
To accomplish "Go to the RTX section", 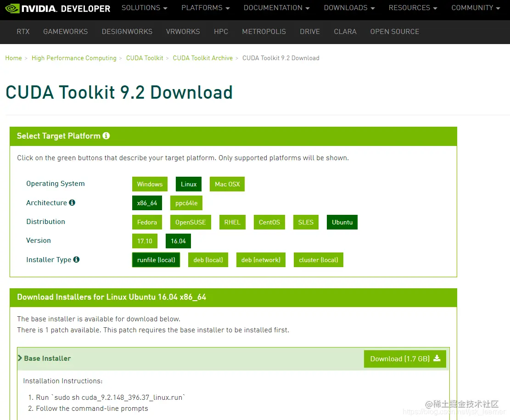I will pyautogui.click(x=23, y=32).
